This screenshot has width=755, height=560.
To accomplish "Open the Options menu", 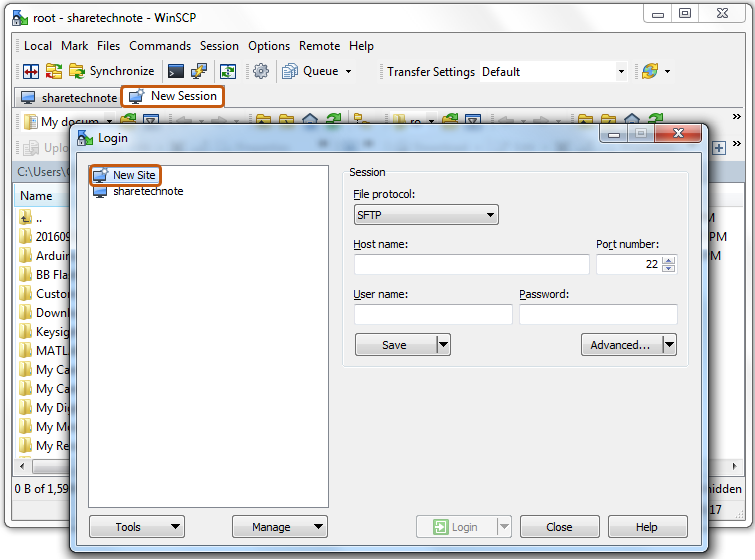I will point(269,46).
